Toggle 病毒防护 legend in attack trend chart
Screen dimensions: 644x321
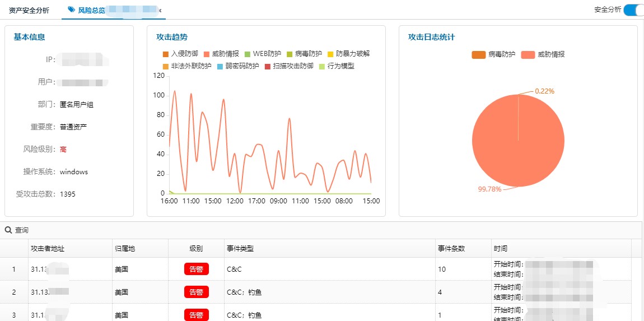304,54
